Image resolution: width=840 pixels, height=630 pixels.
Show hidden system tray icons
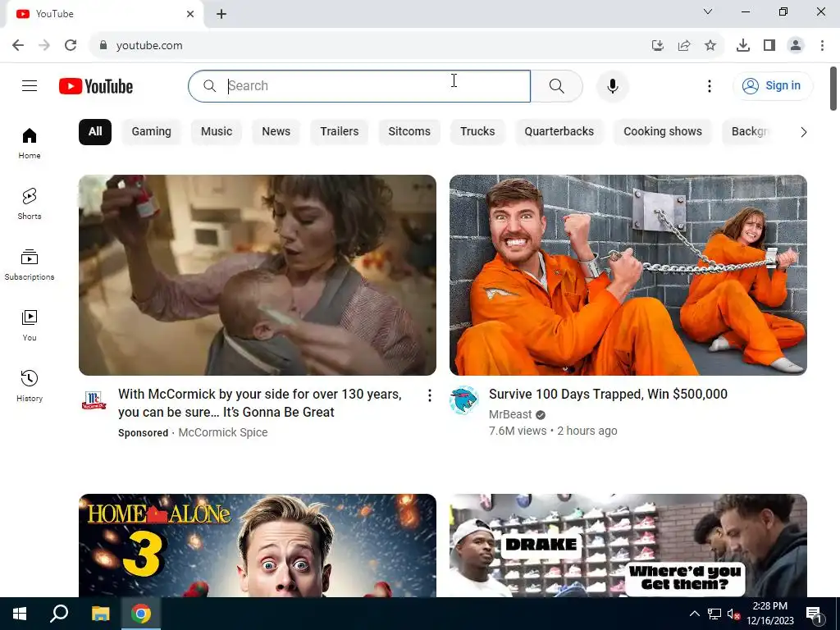coord(694,614)
